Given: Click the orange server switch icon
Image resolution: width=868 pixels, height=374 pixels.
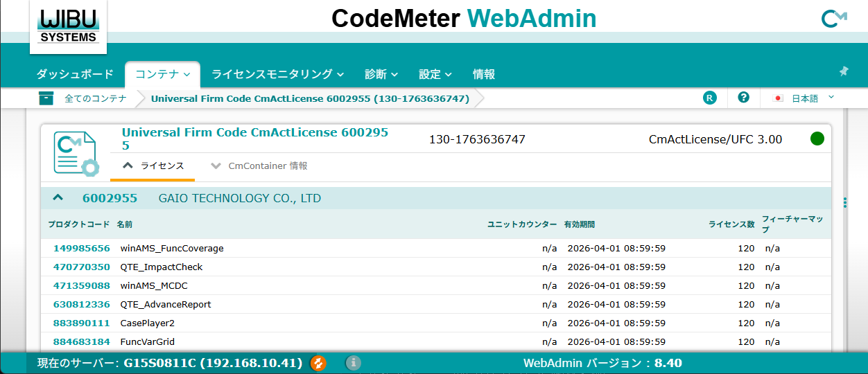Looking at the screenshot, I should [318, 363].
